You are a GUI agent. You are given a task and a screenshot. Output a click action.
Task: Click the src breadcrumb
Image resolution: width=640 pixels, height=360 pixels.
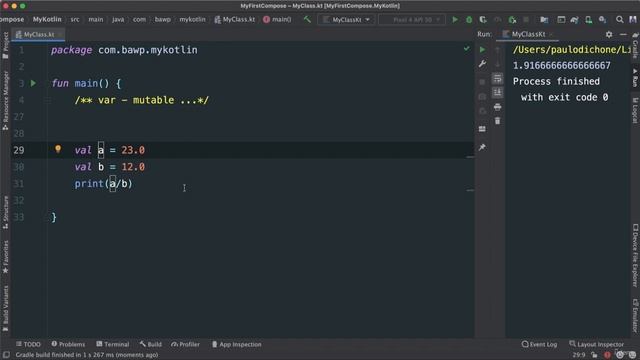[x=75, y=20]
